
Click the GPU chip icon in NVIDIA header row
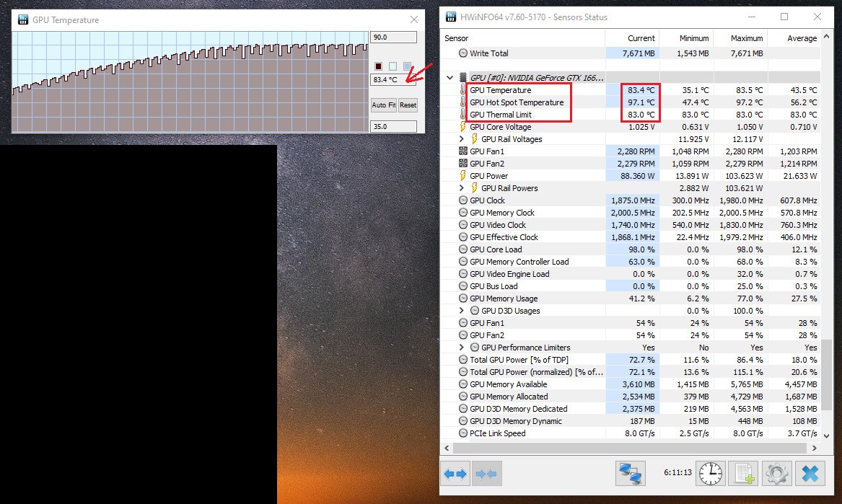point(463,77)
